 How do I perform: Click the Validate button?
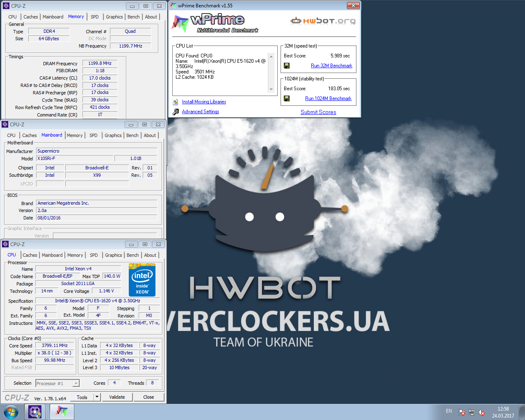pos(117,397)
